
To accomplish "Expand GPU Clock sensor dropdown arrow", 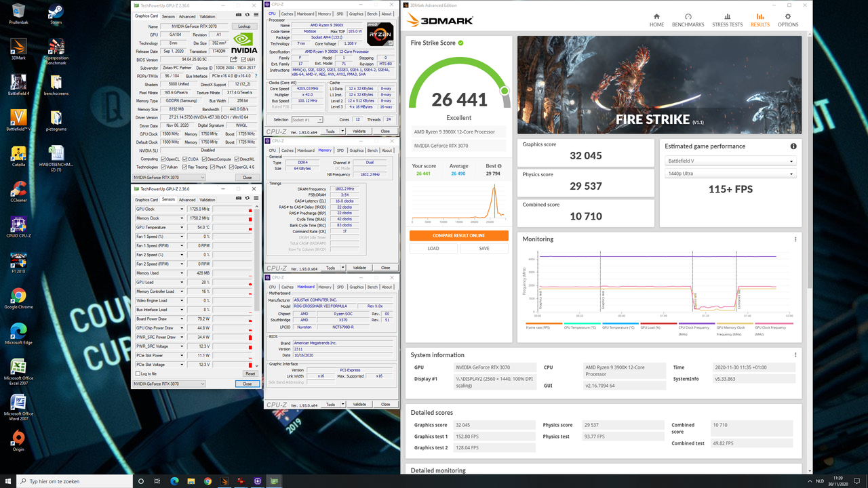I will (180, 209).
